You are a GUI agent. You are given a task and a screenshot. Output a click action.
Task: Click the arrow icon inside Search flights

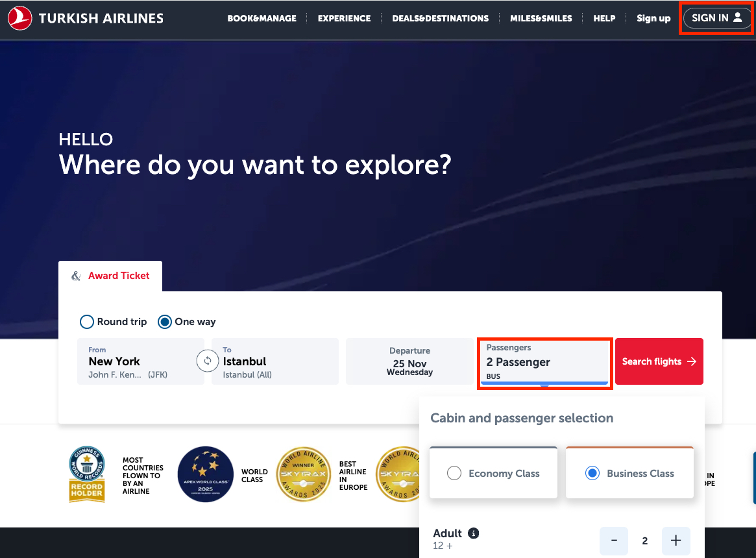pos(691,361)
